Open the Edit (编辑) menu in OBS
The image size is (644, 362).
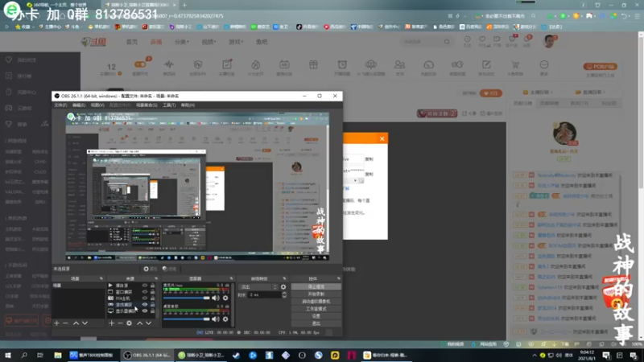(78, 105)
